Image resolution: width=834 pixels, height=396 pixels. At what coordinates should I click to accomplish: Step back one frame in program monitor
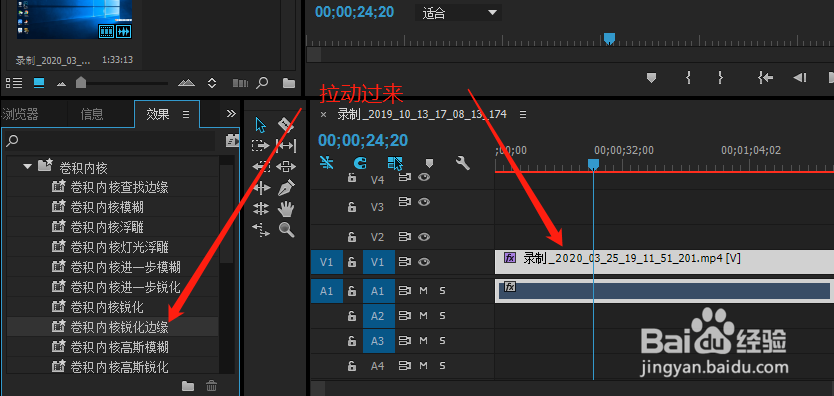coord(800,78)
